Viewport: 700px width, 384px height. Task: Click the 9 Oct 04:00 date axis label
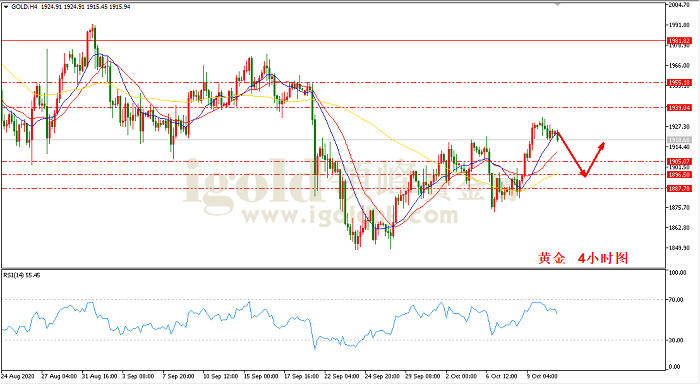(x=542, y=376)
